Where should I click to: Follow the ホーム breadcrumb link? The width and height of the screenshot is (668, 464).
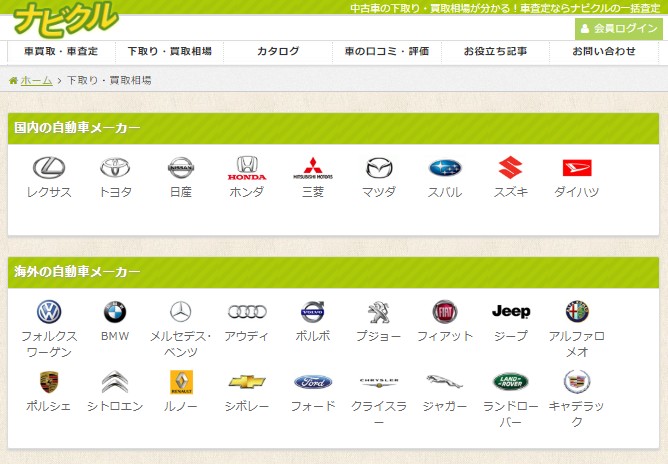37,80
